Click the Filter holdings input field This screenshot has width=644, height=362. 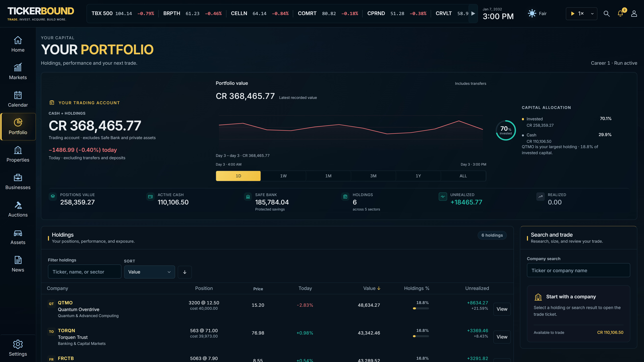[85, 272]
